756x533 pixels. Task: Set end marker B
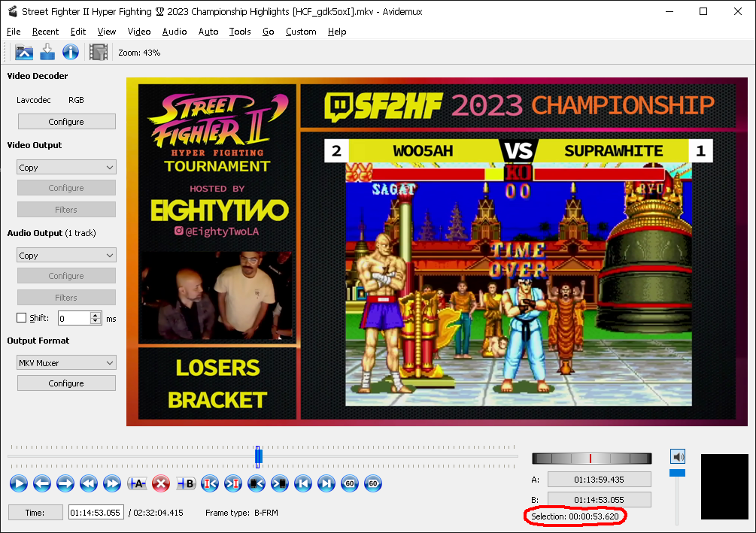point(186,483)
